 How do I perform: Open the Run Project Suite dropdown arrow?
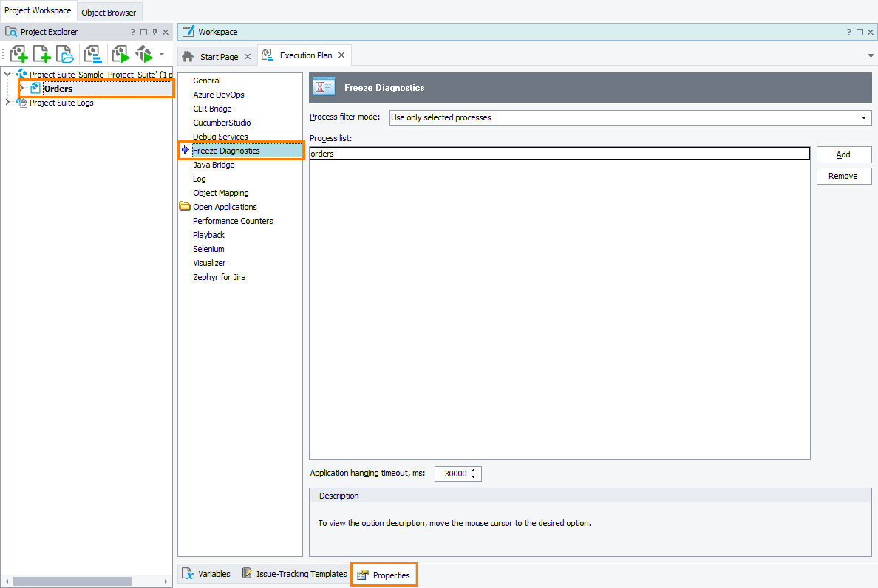(x=162, y=54)
